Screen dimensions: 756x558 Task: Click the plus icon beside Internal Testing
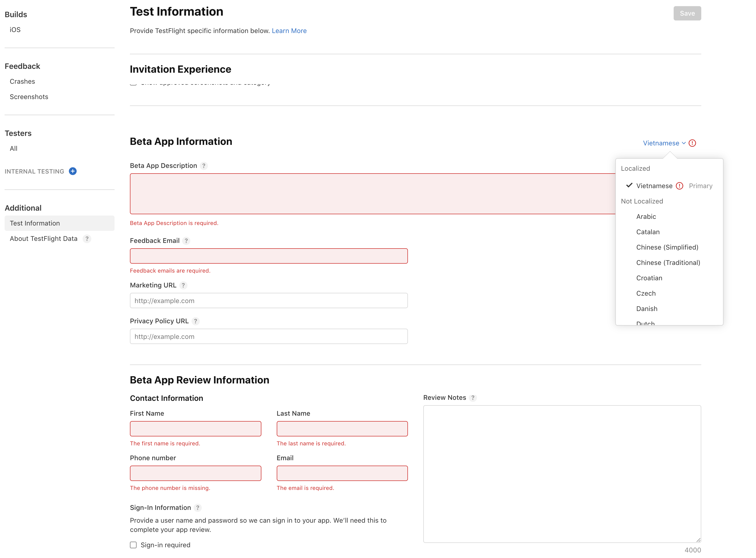tap(73, 171)
